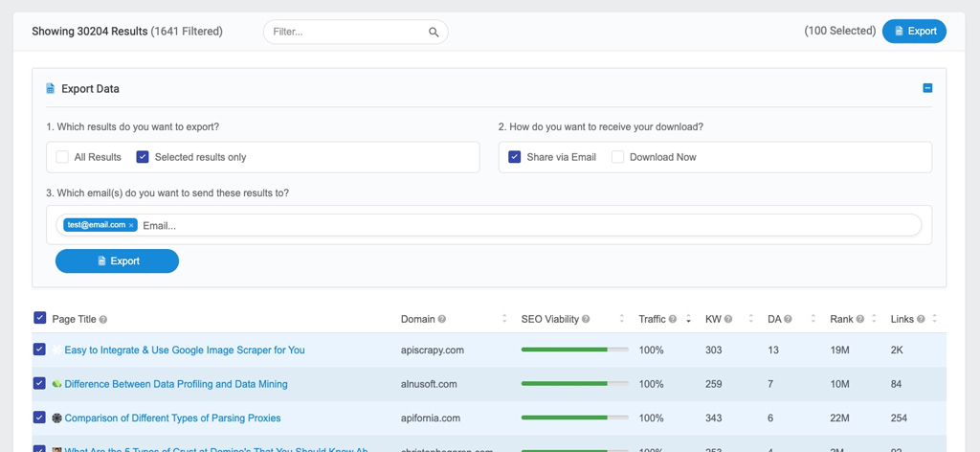The image size is (980, 452).
Task: Click DA column help icon
Action: pos(788,319)
